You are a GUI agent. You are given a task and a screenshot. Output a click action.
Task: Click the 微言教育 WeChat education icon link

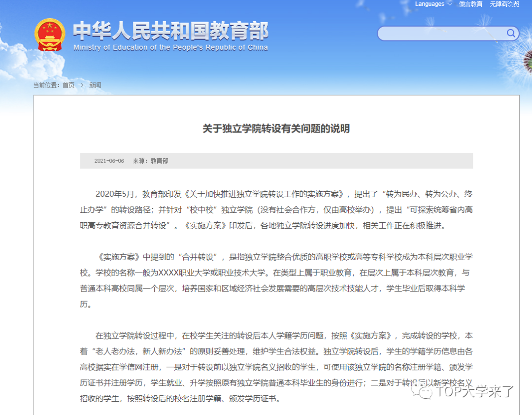click(471, 4)
